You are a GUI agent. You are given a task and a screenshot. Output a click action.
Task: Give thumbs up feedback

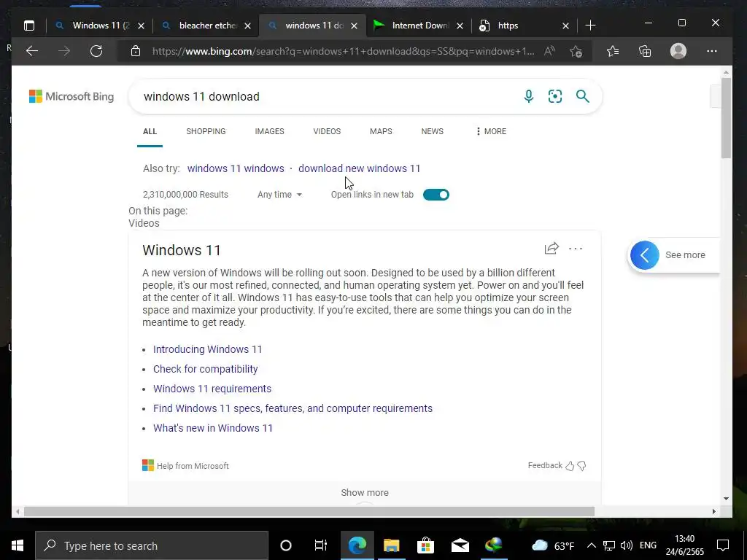coord(570,466)
